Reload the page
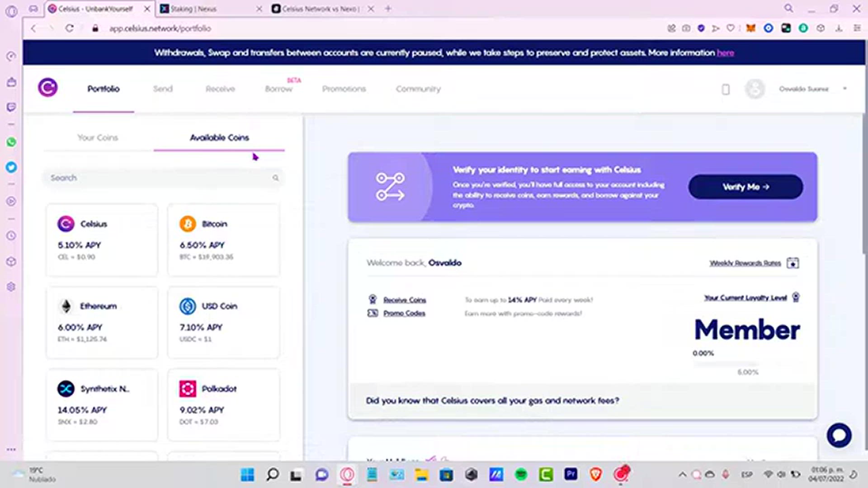868x488 pixels. point(69,28)
